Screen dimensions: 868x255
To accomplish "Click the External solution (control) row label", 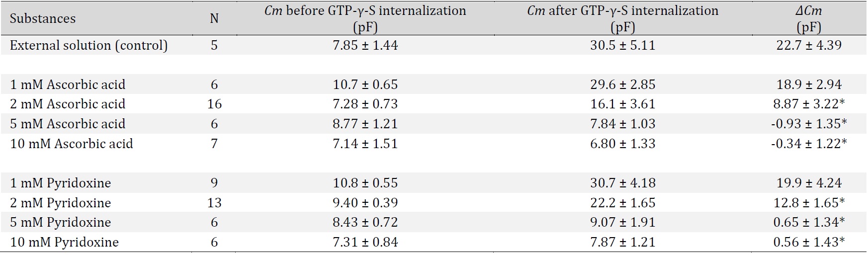I will coord(89,46).
